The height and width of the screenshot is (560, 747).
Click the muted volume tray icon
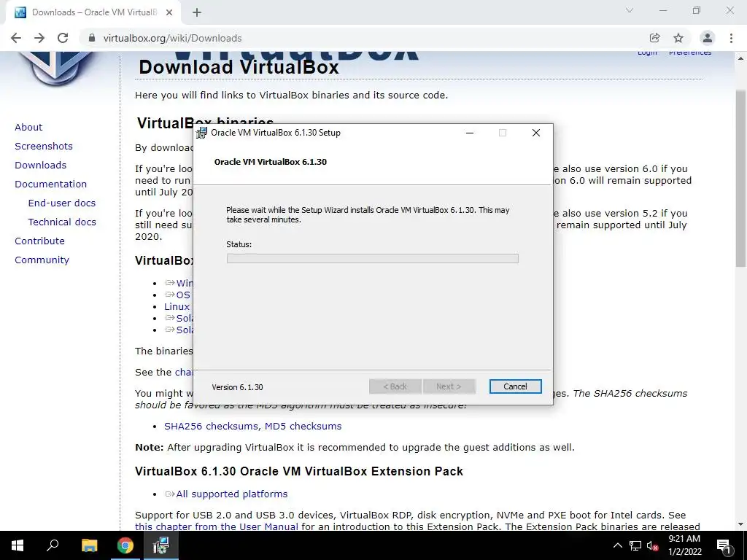point(653,545)
